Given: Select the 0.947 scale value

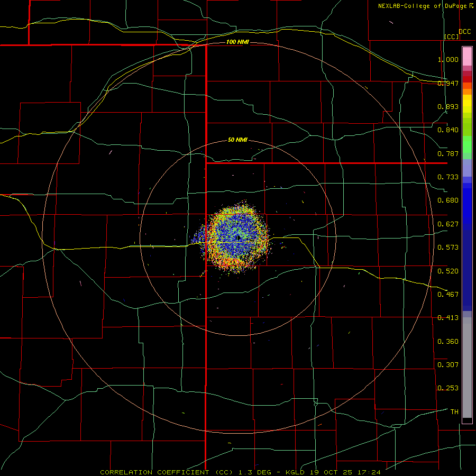Looking at the screenshot, I should (448, 83).
